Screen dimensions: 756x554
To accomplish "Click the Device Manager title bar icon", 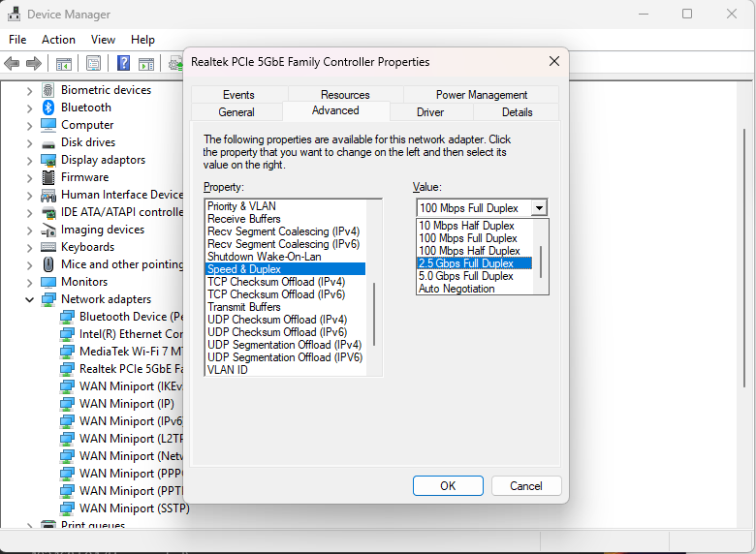I will pyautogui.click(x=14, y=14).
